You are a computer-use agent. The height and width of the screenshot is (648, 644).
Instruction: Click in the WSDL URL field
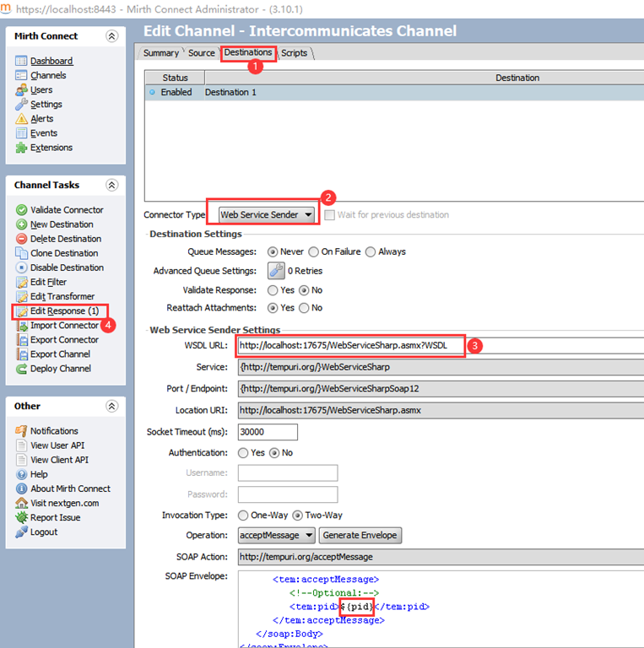point(441,345)
